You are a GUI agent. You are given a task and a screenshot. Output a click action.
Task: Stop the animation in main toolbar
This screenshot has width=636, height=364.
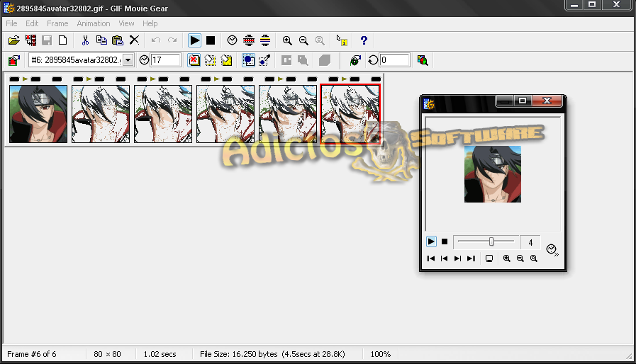tap(211, 40)
